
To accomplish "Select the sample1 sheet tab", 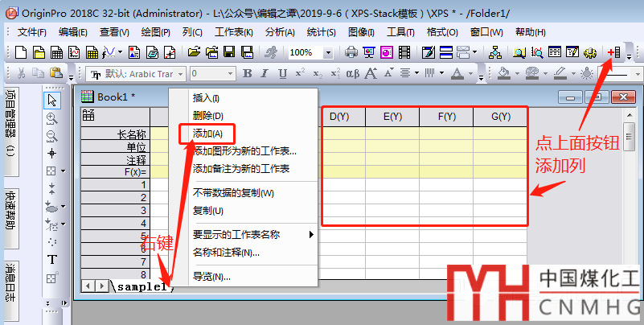I will pos(142,287).
